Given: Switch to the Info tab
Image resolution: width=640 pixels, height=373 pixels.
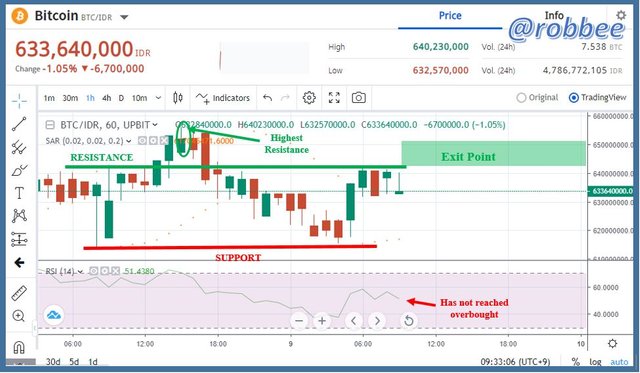Looking at the screenshot, I should pos(554,16).
